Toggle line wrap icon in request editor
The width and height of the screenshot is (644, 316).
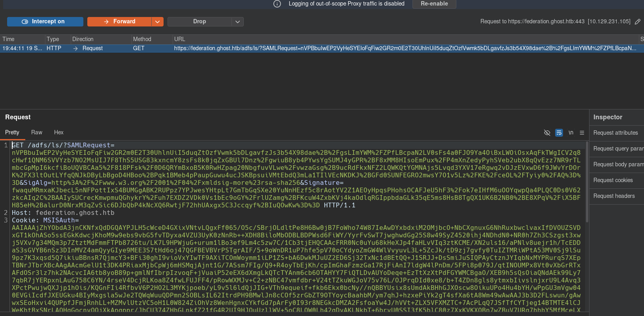(559, 133)
